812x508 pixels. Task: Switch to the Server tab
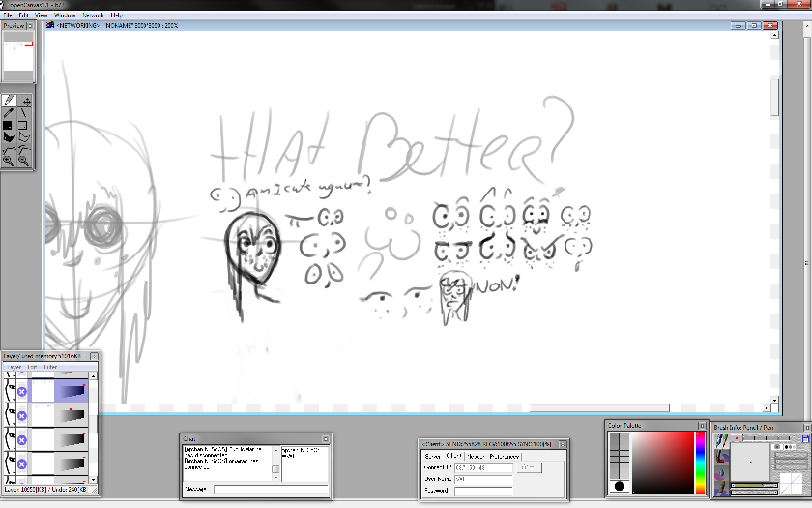click(433, 456)
